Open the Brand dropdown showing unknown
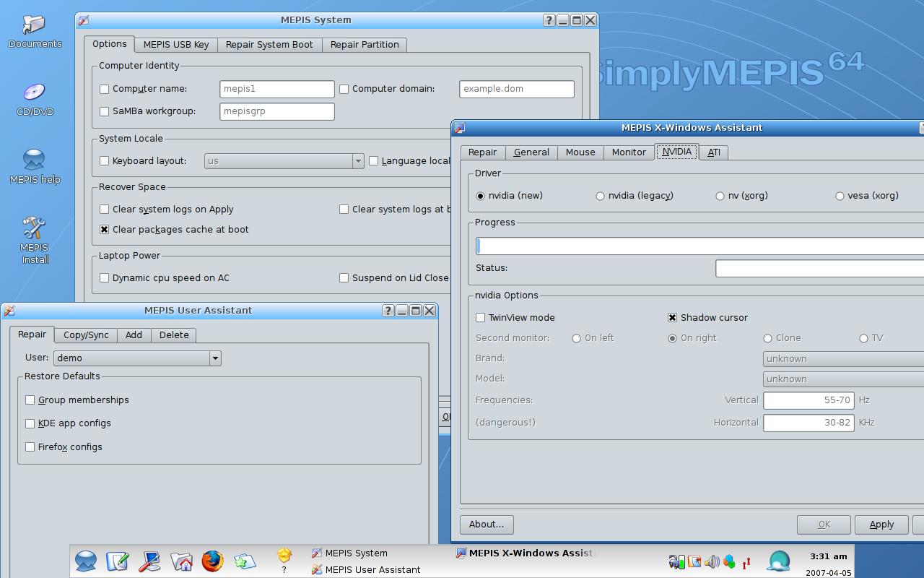 click(843, 359)
